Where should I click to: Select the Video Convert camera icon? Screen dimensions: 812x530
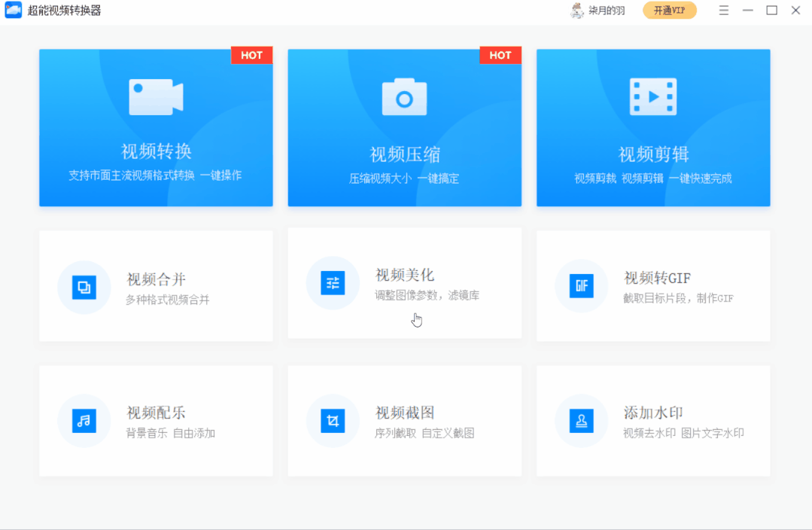tap(156, 96)
